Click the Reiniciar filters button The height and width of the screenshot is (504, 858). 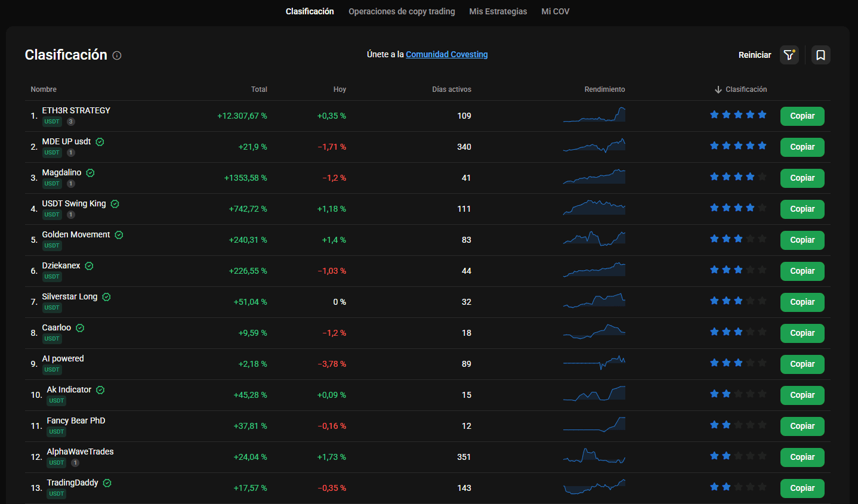755,55
